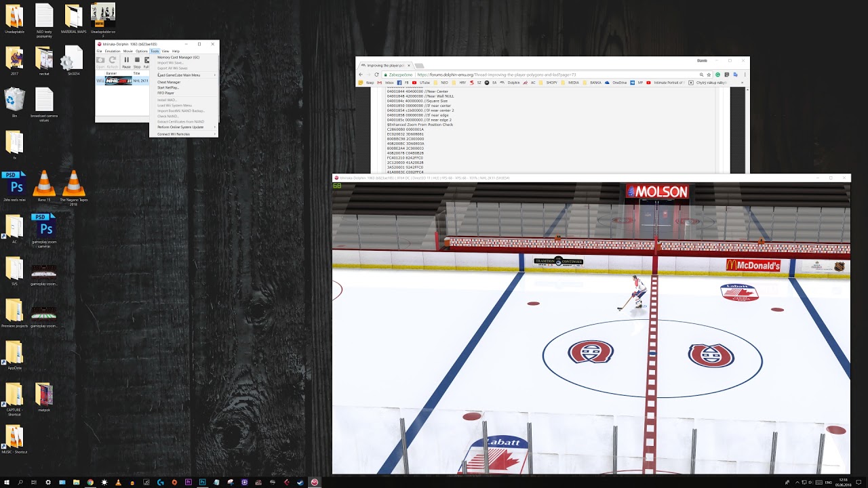The width and height of the screenshot is (868, 488).
Task: Select NHL 2K11 banner in game list
Action: (x=118, y=81)
